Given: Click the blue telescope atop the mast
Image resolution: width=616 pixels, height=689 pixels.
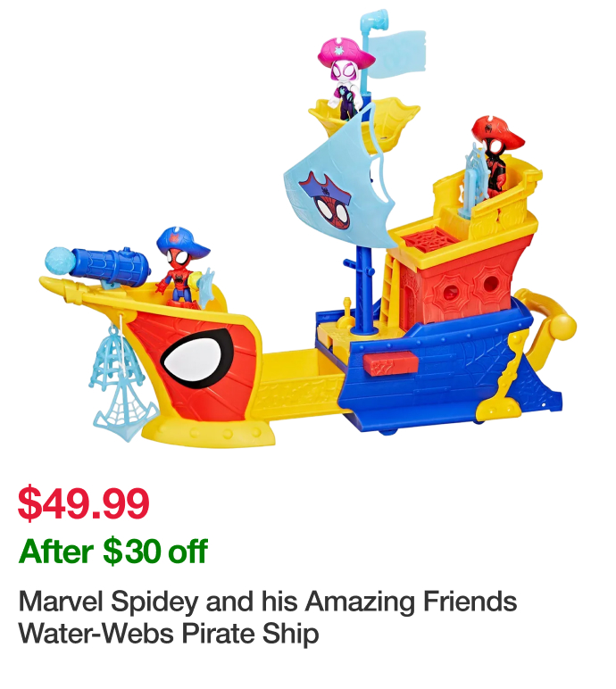Looking at the screenshot, I should (x=375, y=21).
